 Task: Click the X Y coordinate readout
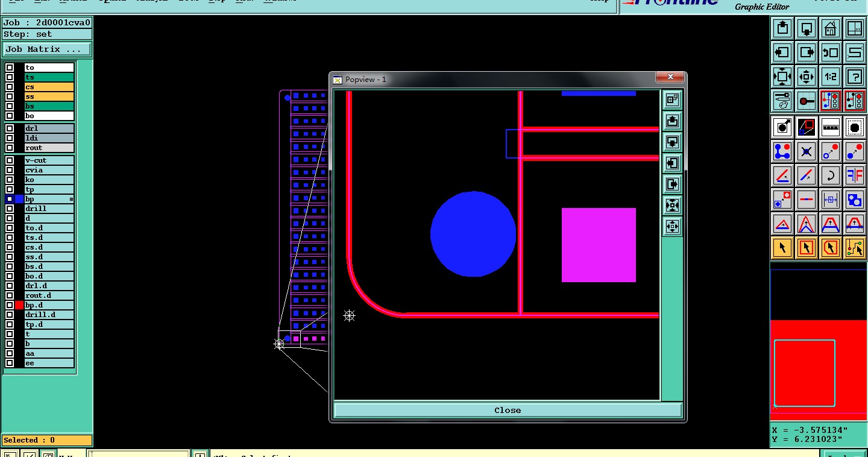point(819,434)
